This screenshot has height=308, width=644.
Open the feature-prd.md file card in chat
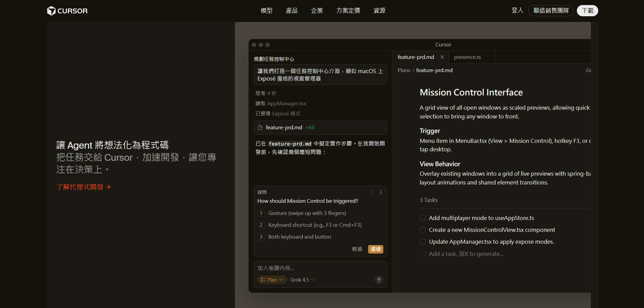pos(320,128)
